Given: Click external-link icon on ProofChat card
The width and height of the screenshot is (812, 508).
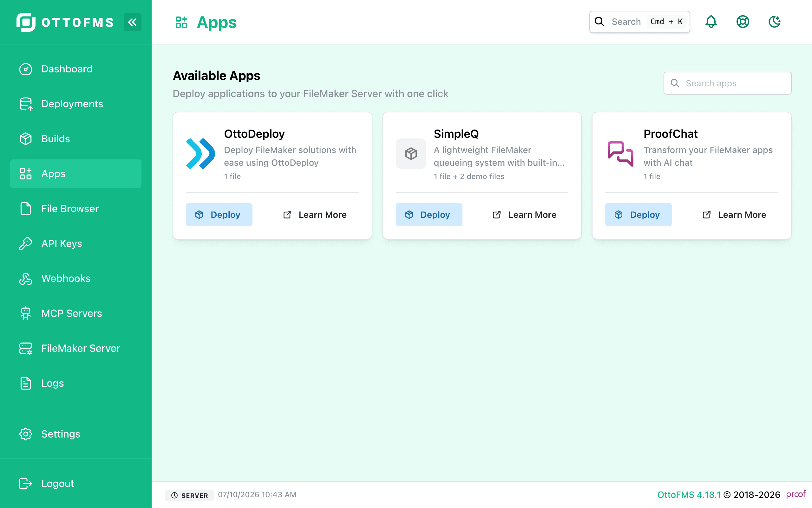Looking at the screenshot, I should pyautogui.click(x=707, y=215).
